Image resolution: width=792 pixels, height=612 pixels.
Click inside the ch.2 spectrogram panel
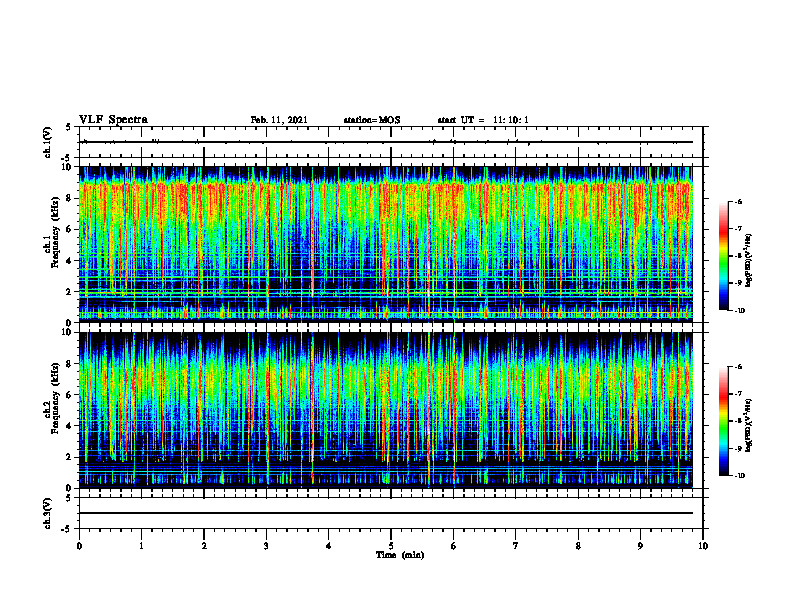pyautogui.click(x=385, y=410)
